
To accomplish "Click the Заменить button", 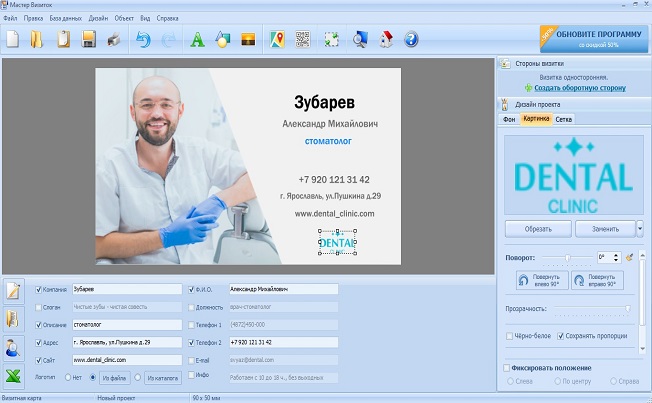I will (605, 229).
